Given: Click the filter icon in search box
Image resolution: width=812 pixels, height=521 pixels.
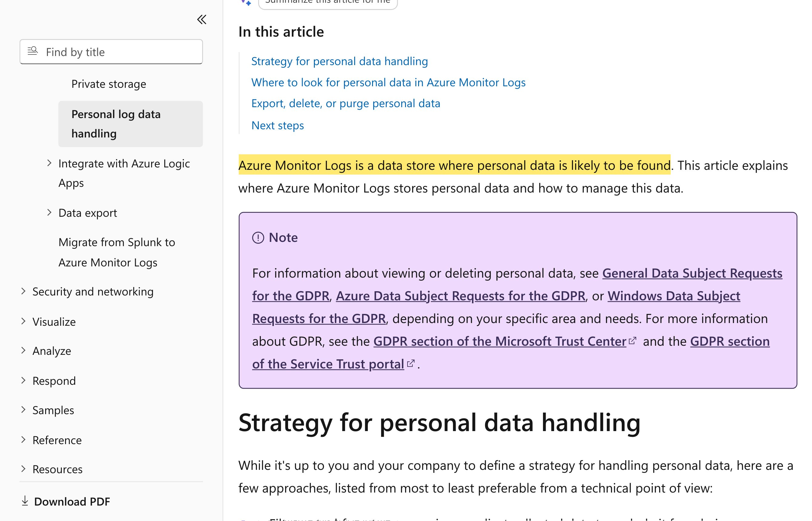Looking at the screenshot, I should pyautogui.click(x=32, y=51).
